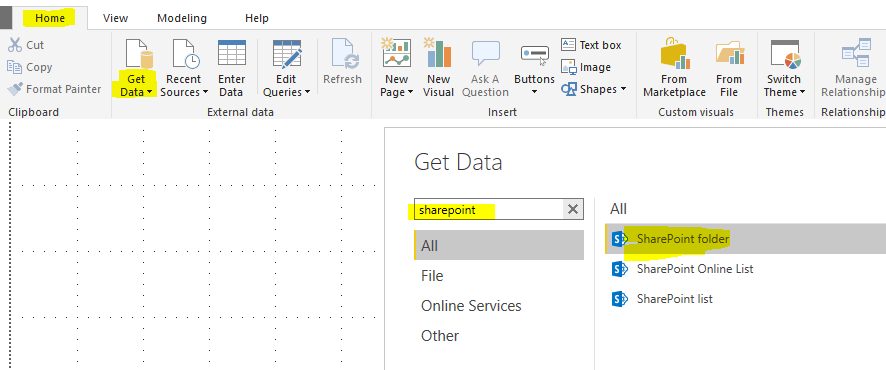Click the Switch Theme icon

point(785,54)
